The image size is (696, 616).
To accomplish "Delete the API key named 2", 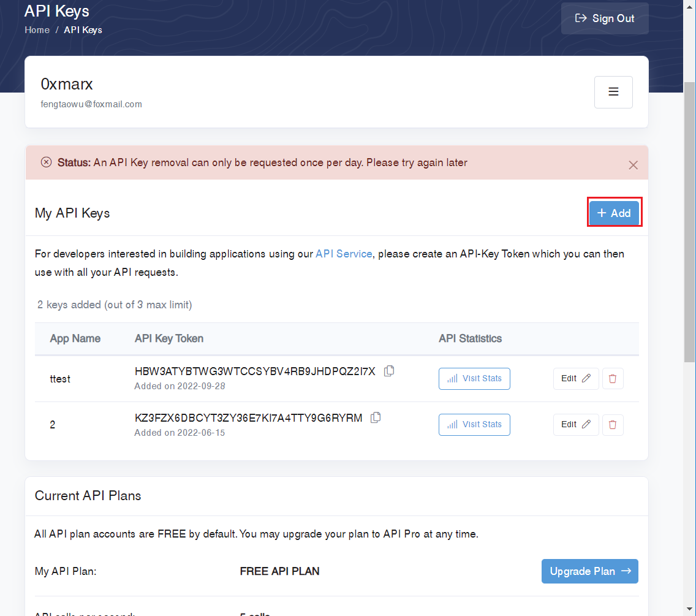I will click(x=613, y=425).
